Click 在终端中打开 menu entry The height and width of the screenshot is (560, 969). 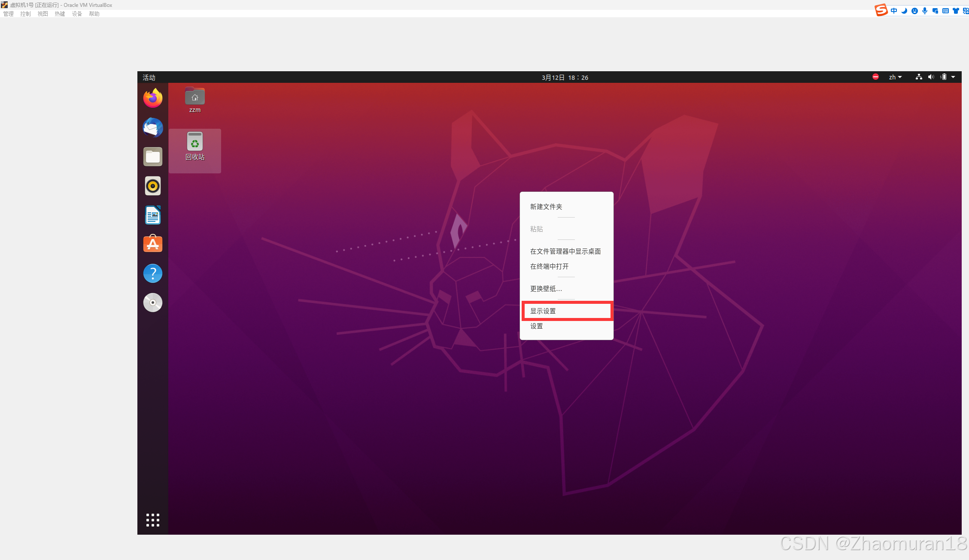550,266
